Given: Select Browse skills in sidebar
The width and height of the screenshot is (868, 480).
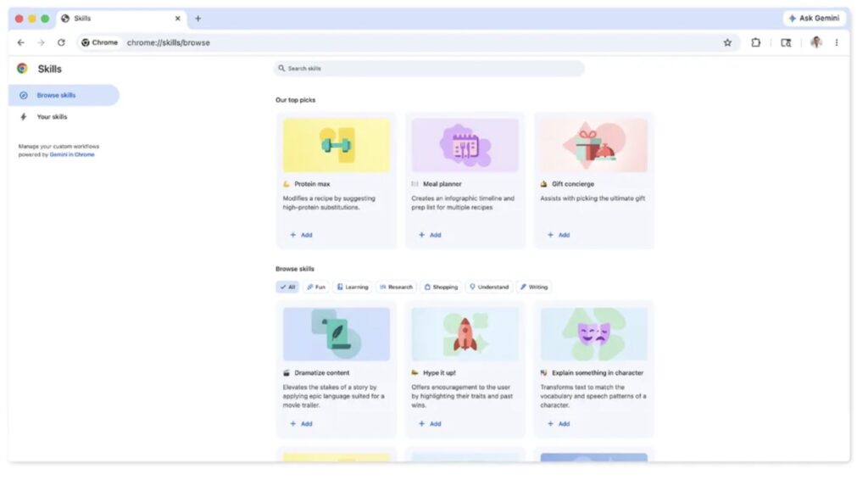Looking at the screenshot, I should tap(56, 95).
